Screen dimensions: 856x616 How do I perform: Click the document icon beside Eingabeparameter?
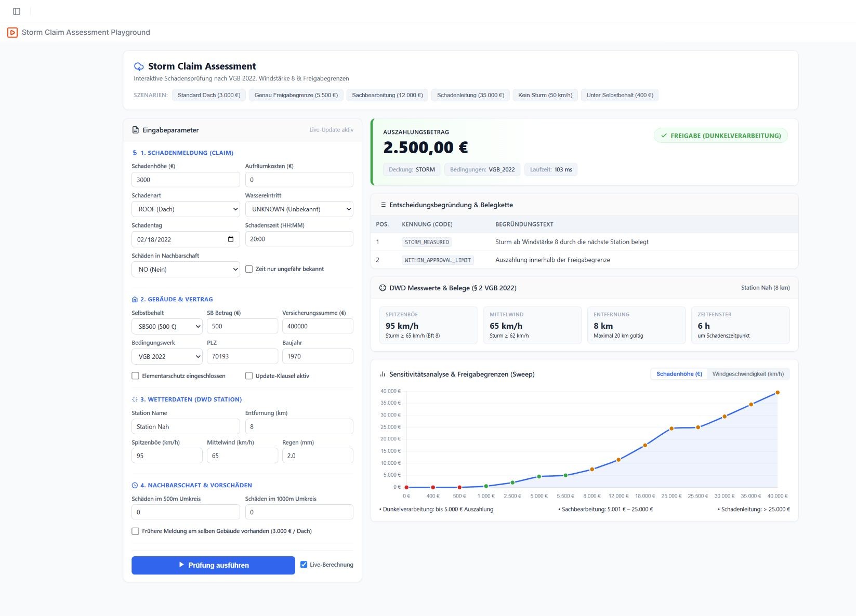[136, 130]
